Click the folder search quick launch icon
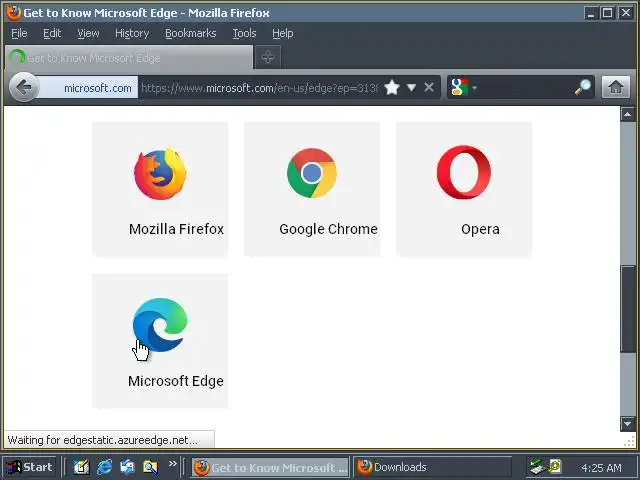The height and width of the screenshot is (480, 640). (x=150, y=467)
